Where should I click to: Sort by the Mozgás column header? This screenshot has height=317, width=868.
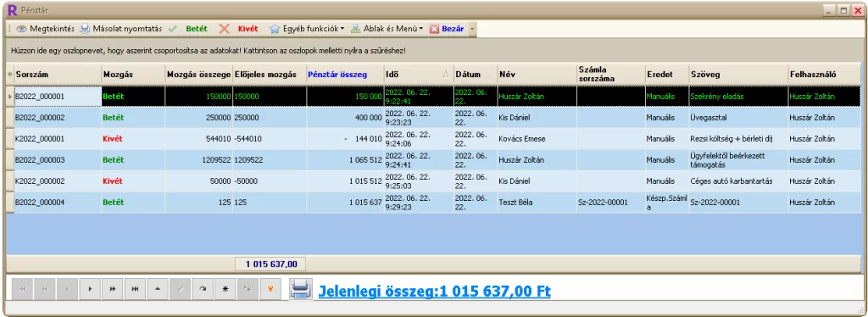click(x=133, y=74)
